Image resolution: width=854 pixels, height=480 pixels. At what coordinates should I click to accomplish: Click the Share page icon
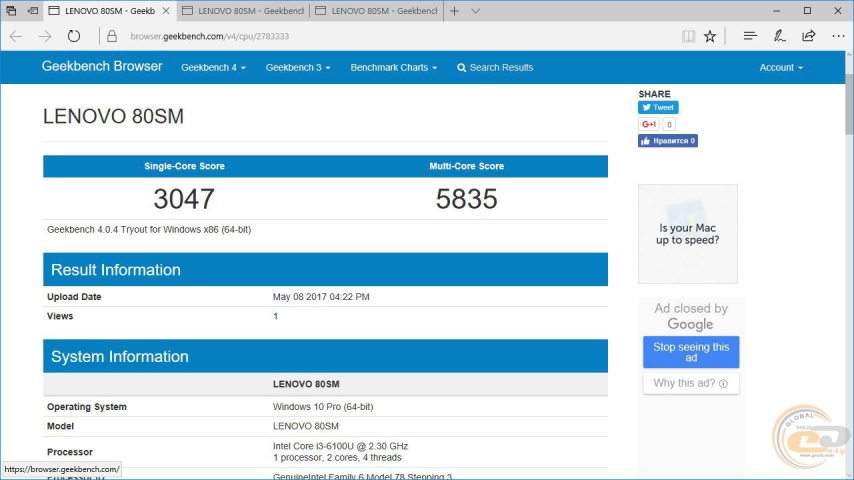(809, 37)
